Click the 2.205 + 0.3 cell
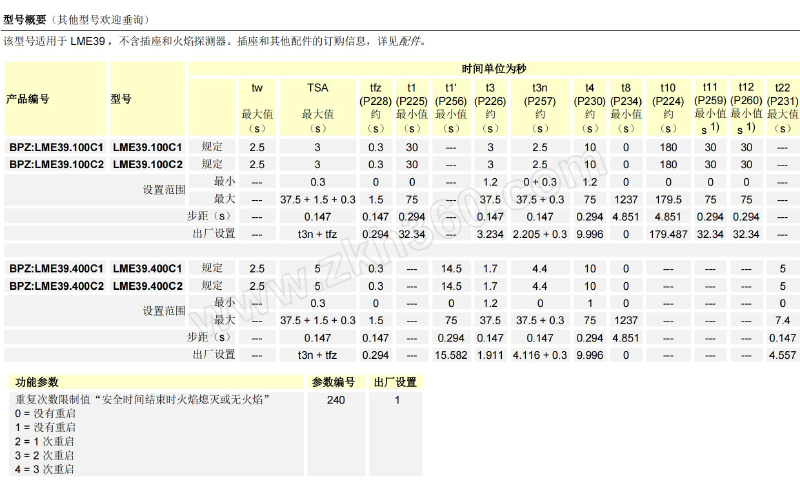This screenshot has width=800, height=487. point(540,234)
